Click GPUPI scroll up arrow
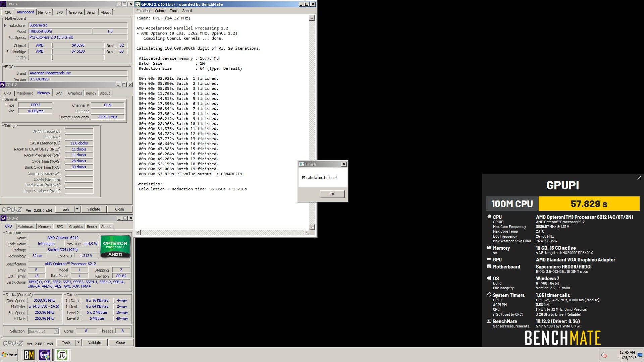This screenshot has width=644, height=362. point(312,18)
